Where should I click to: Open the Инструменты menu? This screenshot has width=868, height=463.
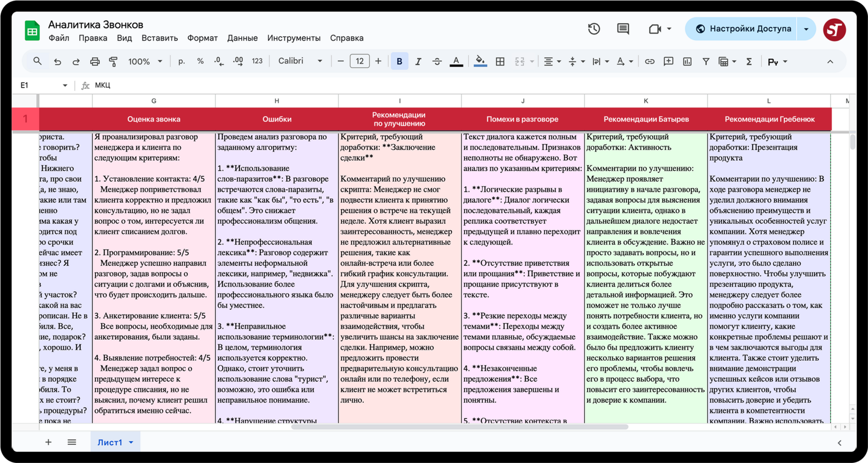tap(294, 38)
